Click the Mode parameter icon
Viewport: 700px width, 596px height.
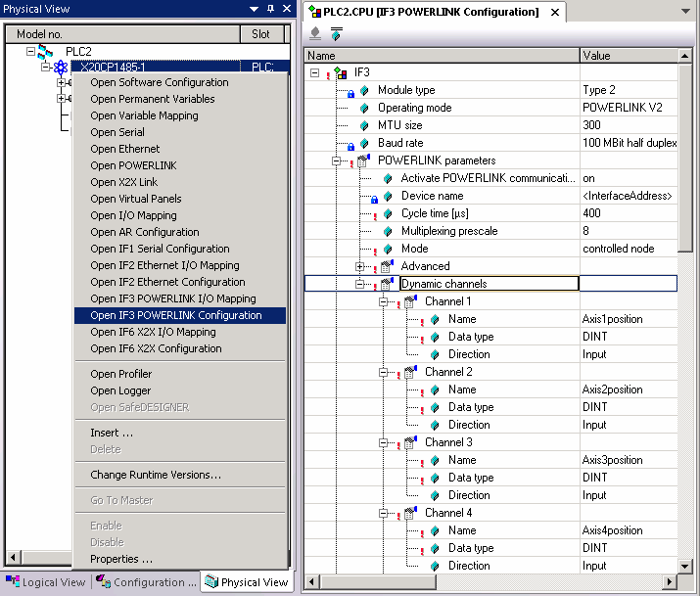(x=388, y=249)
